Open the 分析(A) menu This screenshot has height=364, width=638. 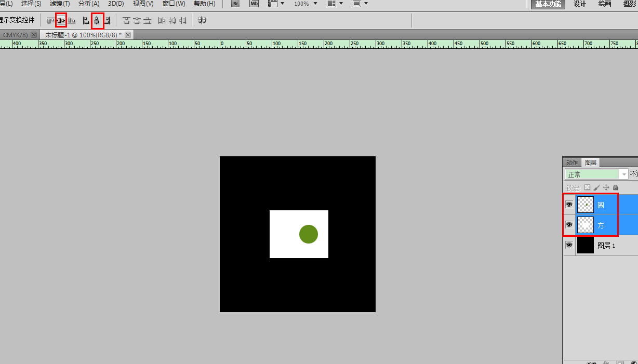[x=89, y=4]
